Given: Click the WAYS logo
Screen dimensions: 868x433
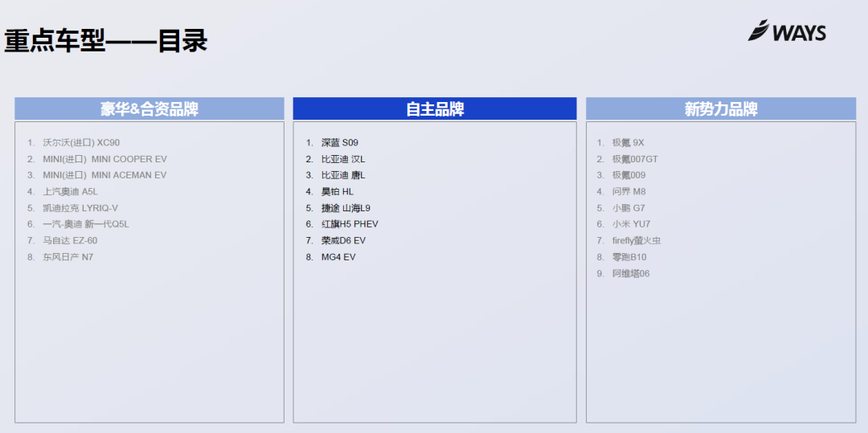Looking at the screenshot, I should point(787,31).
